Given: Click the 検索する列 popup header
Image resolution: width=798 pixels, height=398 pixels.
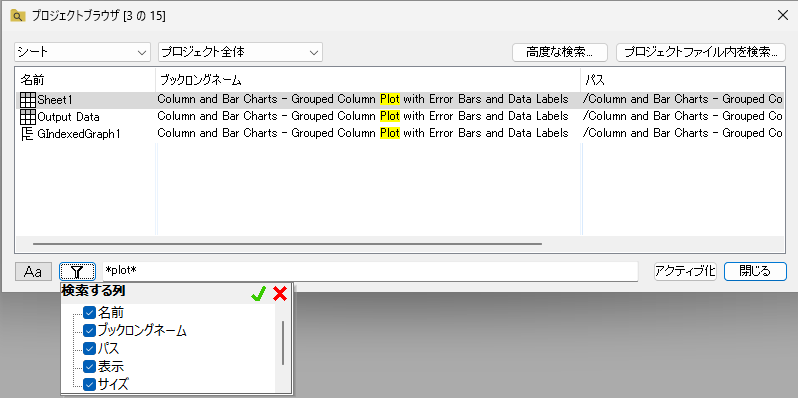Looking at the screenshot, I should pos(94,292).
